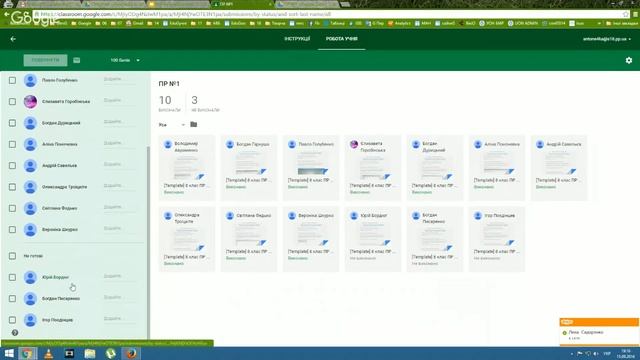
Task: Click the grade field for Світлана Федько
Action: coord(119,207)
